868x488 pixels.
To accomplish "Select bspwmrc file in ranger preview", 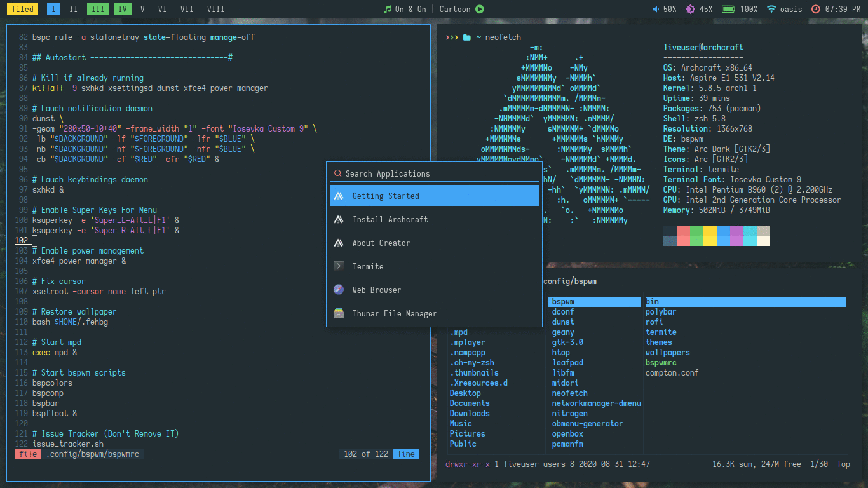I will point(661,363).
